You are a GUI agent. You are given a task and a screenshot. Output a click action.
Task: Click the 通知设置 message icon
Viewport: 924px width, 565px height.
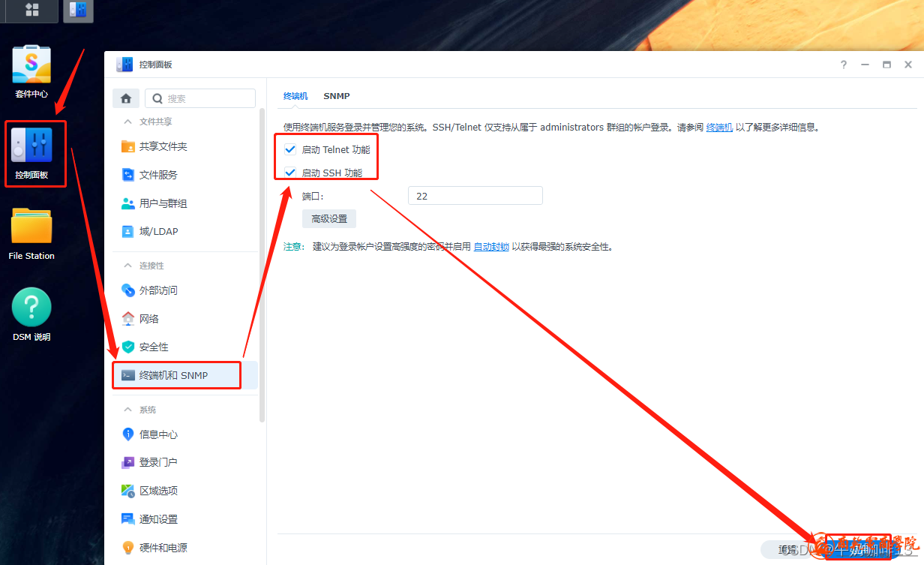coord(128,519)
